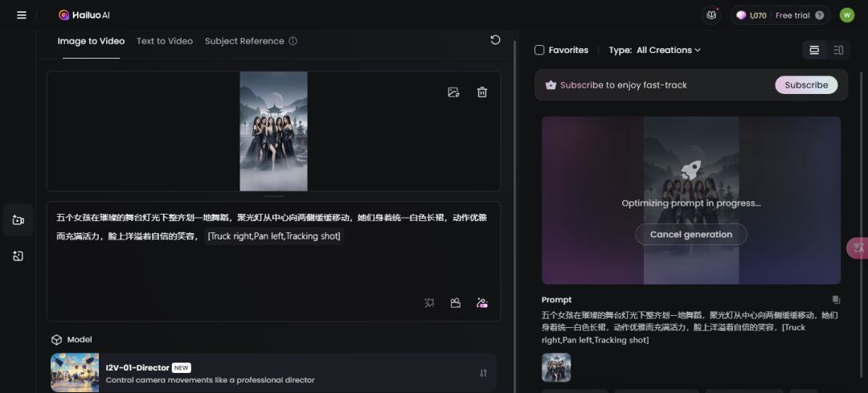The width and height of the screenshot is (868, 393).
Task: Delete the uploaded image with the trash icon
Action: pos(482,92)
